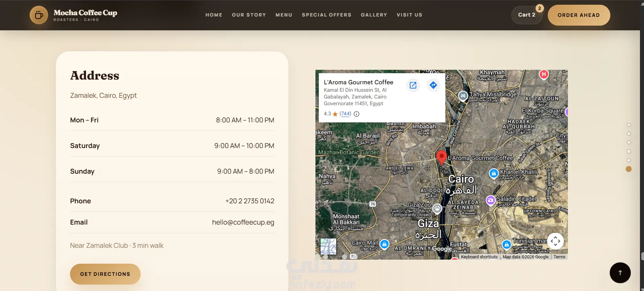Click the Khan el-Khalili shopping marker icon
The width and height of the screenshot is (644, 291).
tap(494, 173)
